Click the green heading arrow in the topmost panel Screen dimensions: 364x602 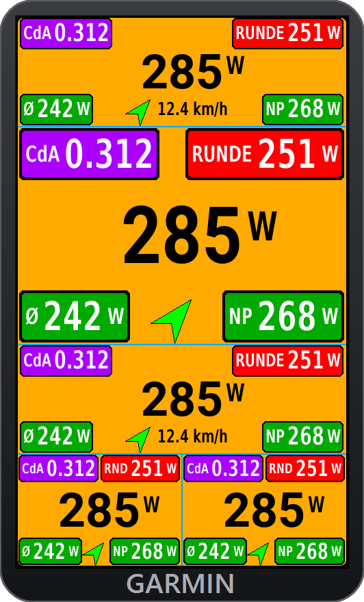pyautogui.click(x=139, y=112)
